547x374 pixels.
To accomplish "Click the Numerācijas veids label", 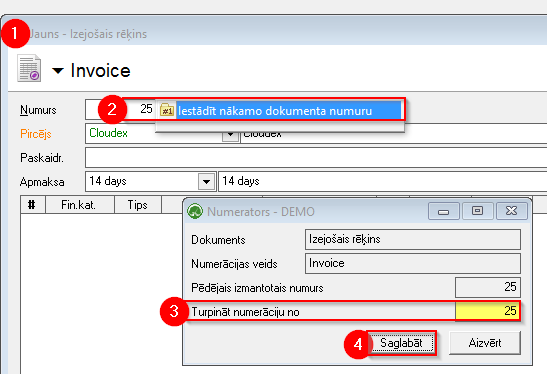I will (234, 264).
